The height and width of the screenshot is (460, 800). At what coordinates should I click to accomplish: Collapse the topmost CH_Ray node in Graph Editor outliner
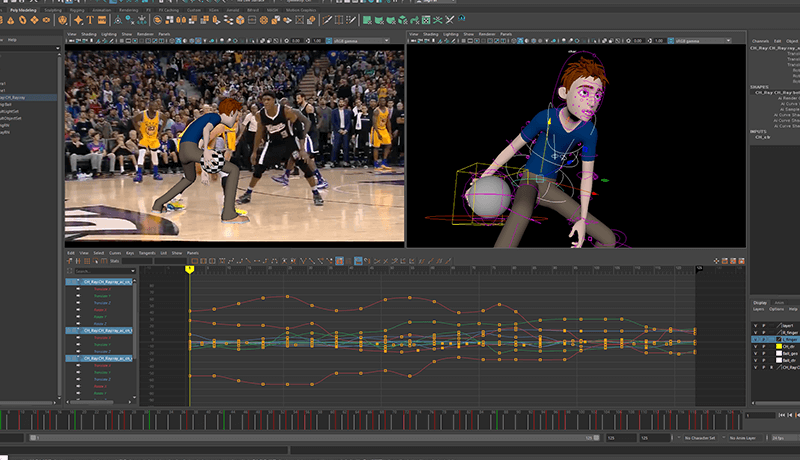pyautogui.click(x=78, y=282)
